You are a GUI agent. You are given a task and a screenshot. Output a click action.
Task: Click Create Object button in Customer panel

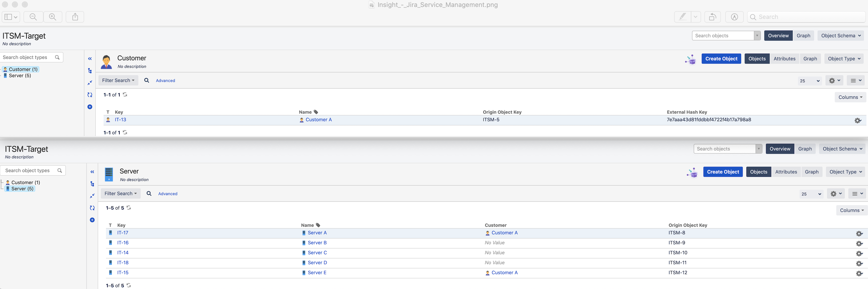pyautogui.click(x=721, y=59)
